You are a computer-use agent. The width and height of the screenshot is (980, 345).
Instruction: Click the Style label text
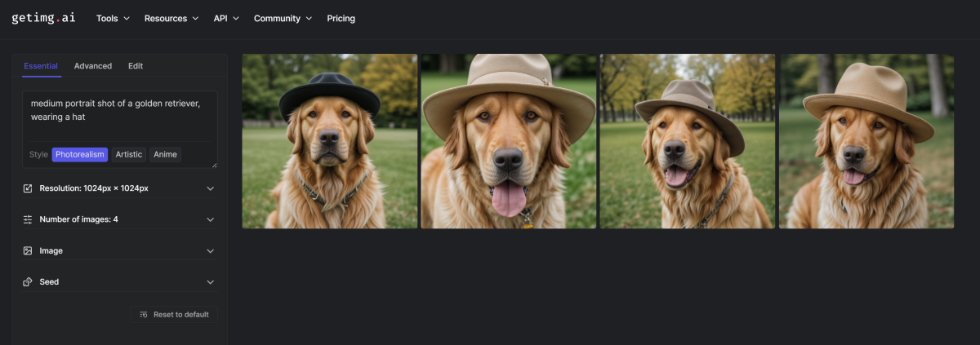pos(38,154)
